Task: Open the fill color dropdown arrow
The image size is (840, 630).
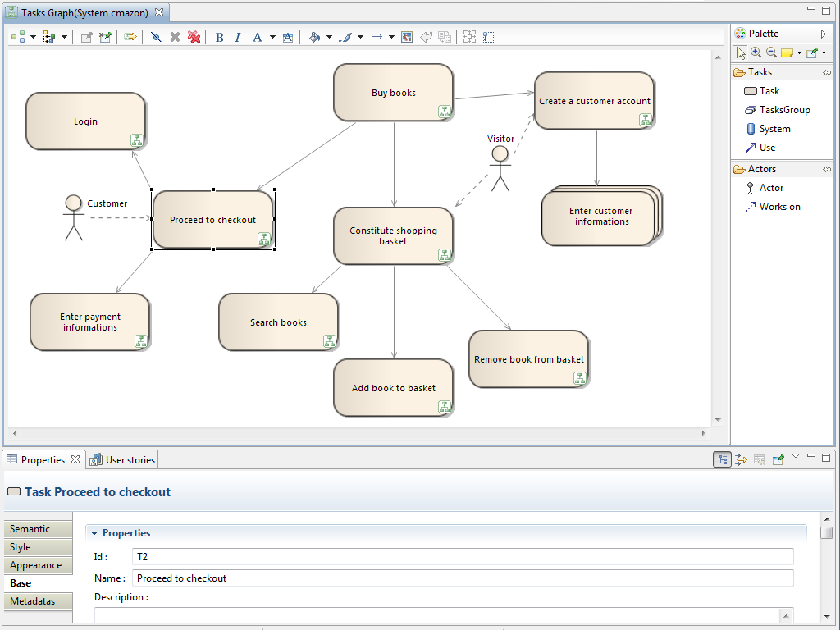Action: pyautogui.click(x=330, y=37)
